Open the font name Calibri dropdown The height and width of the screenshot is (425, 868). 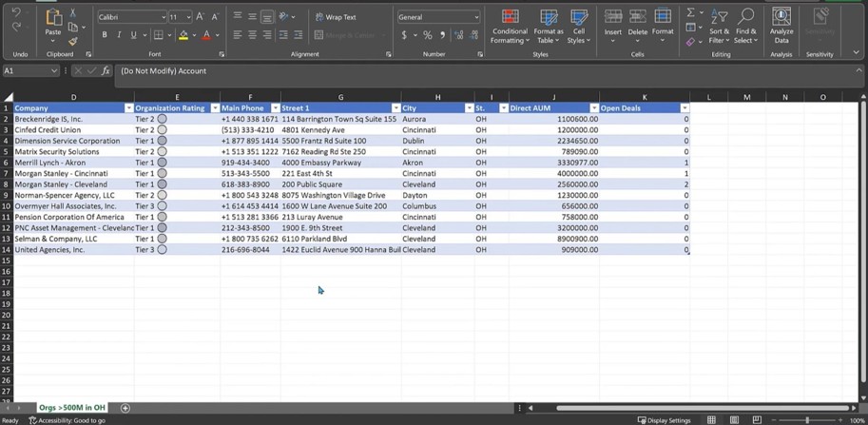pos(164,17)
